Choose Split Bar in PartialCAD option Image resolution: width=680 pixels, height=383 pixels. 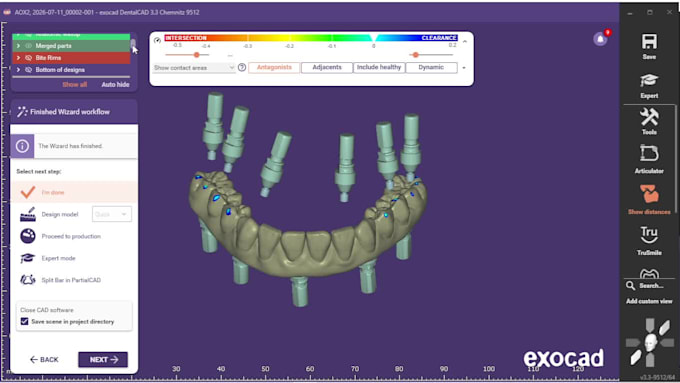point(71,280)
